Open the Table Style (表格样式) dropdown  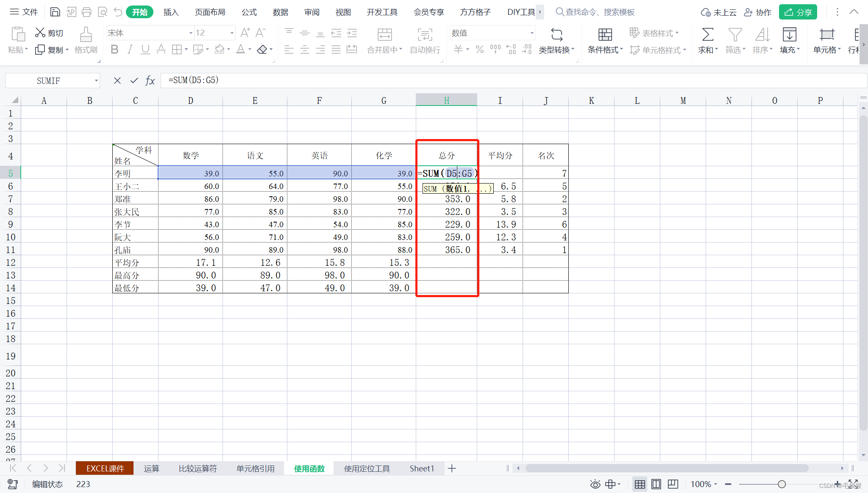coord(654,33)
